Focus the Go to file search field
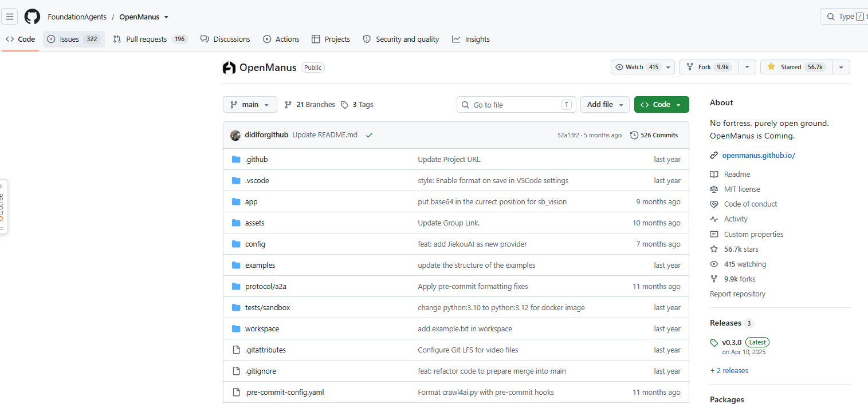Viewport: 868px width, 404px height. [x=516, y=105]
